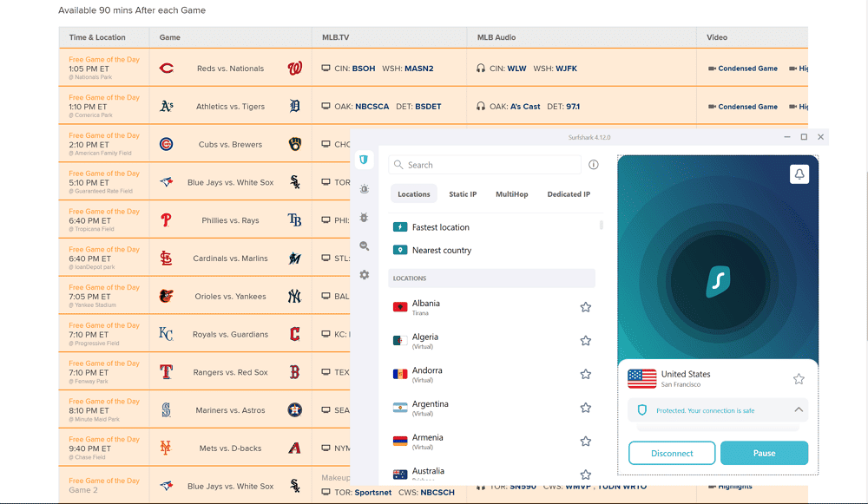Click the Milwaukee Brewers logo
Viewport: 868px width, 504px height.
tap(294, 144)
